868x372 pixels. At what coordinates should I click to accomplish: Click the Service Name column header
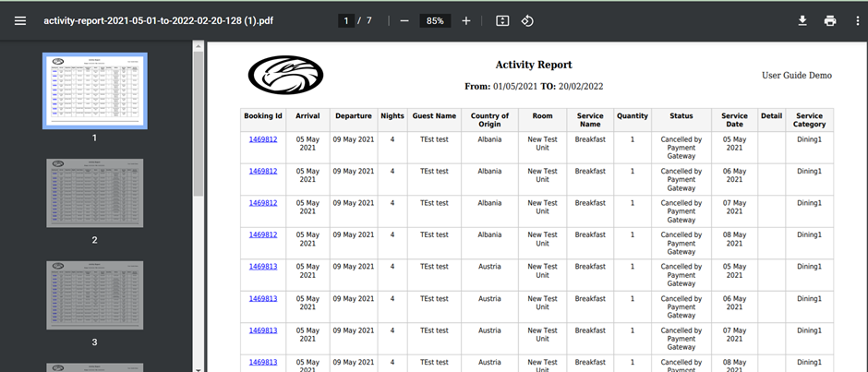[x=590, y=120]
